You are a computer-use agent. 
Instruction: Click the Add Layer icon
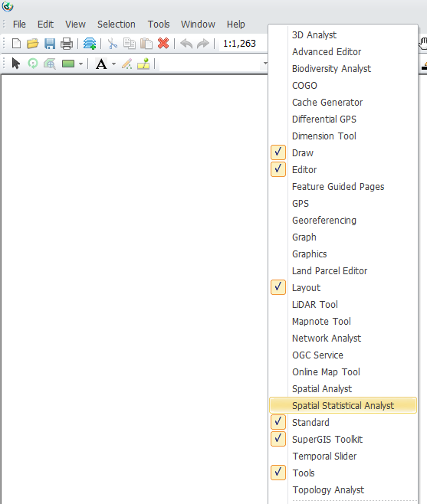90,44
